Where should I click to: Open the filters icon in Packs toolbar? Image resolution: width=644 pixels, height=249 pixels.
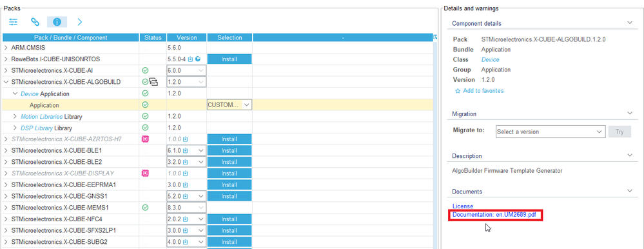click(x=14, y=22)
